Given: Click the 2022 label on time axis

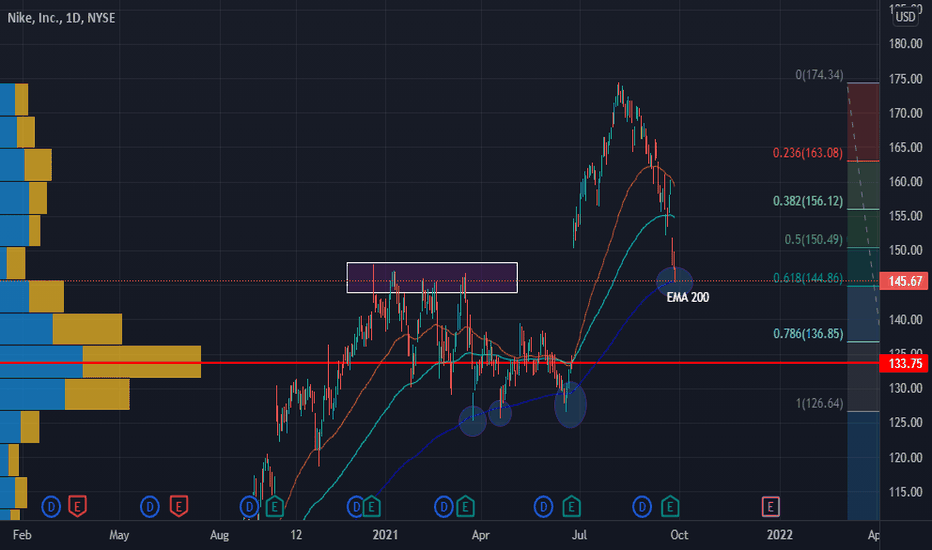Looking at the screenshot, I should pyautogui.click(x=780, y=535).
